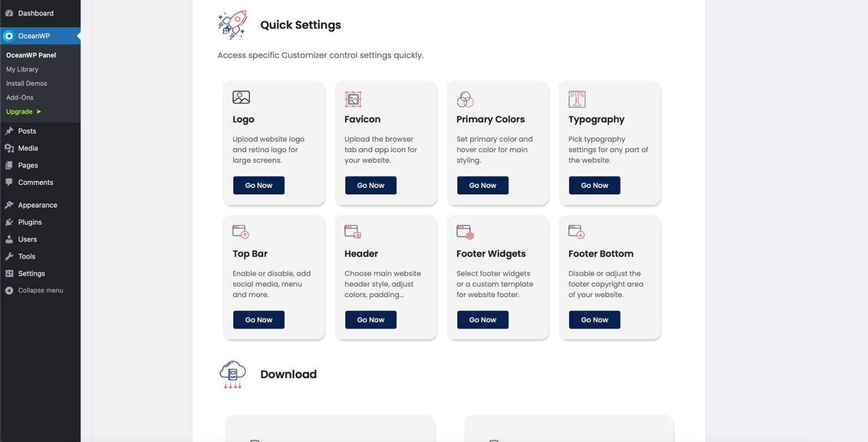Select My Library in the sidebar
The height and width of the screenshot is (442, 868).
tap(21, 69)
